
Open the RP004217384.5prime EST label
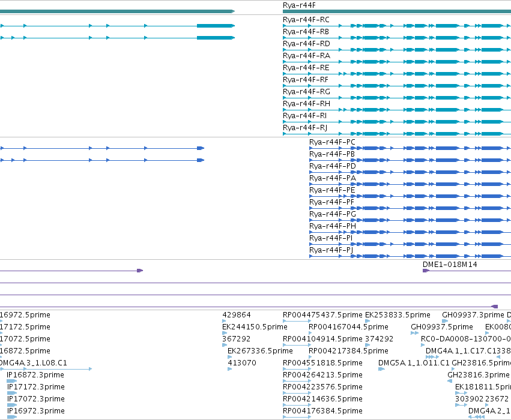point(348,351)
